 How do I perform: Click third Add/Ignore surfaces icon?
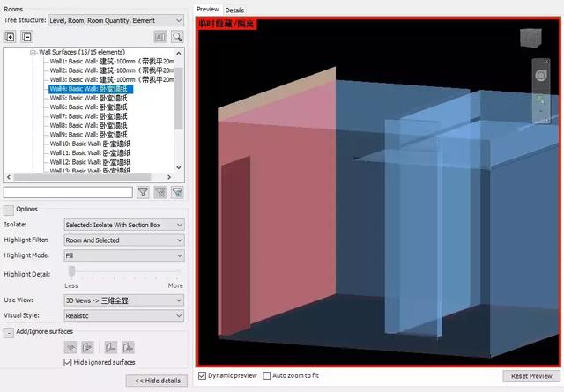click(111, 347)
